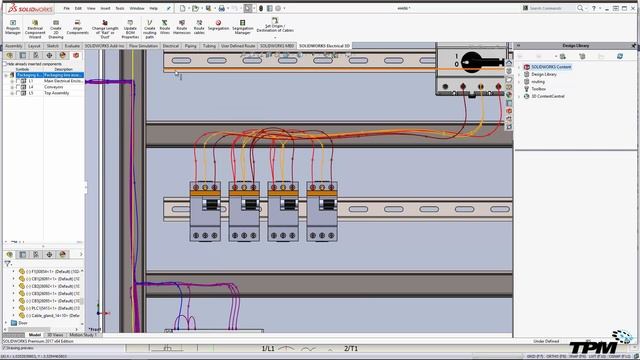
Task: Select the Packaging line highlighted row
Action: click(x=50, y=75)
